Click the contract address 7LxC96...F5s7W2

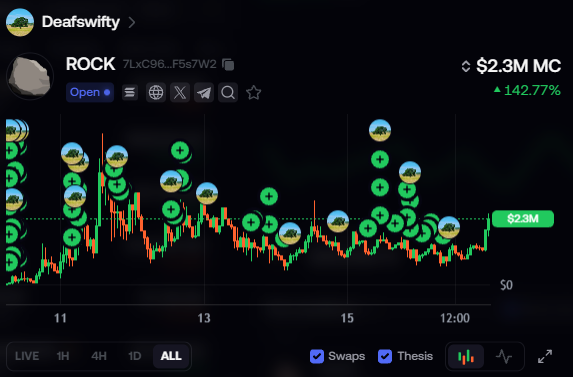(x=170, y=64)
